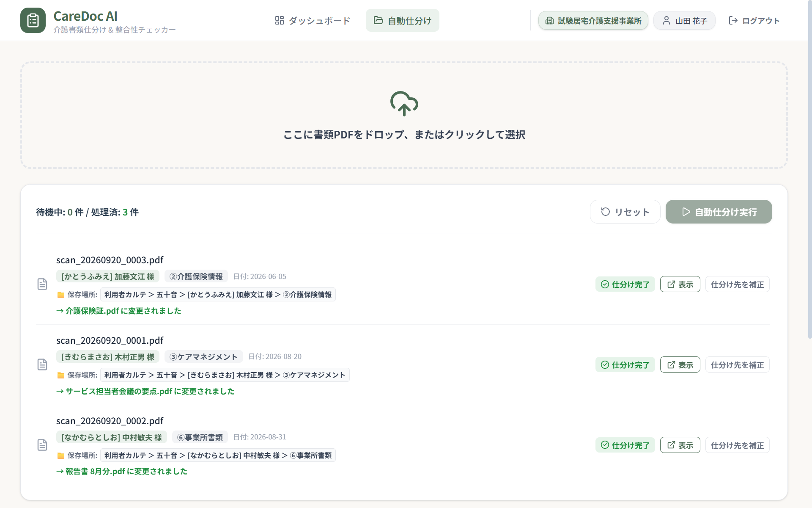Screen dimensions: 812x508
Task: Show the sorted file for scan_20260920_0003.pdf
Action: pos(680,284)
